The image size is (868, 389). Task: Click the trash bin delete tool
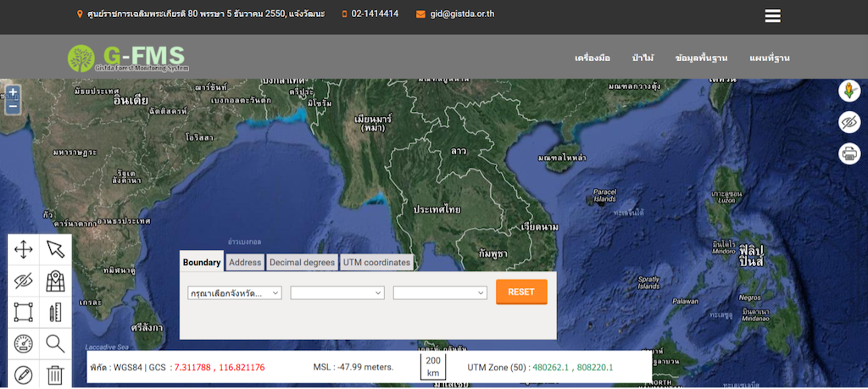point(56,374)
